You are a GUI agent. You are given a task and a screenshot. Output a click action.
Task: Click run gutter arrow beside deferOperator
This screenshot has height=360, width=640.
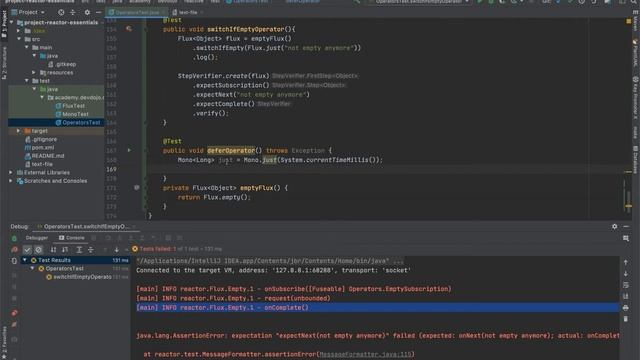[x=129, y=150]
